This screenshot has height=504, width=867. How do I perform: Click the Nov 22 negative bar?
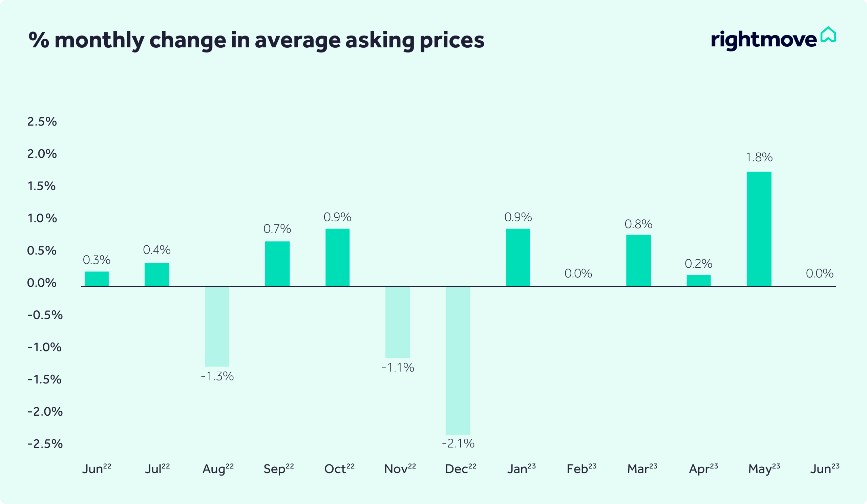pos(397,322)
